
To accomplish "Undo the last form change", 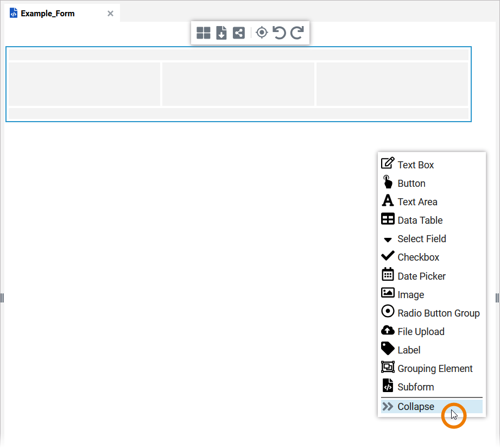I will point(279,33).
